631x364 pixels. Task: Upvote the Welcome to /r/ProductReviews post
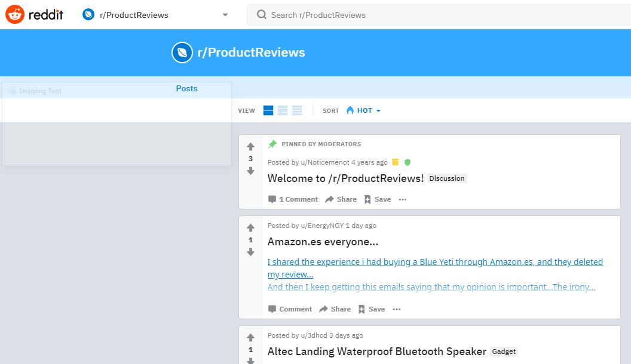(251, 147)
